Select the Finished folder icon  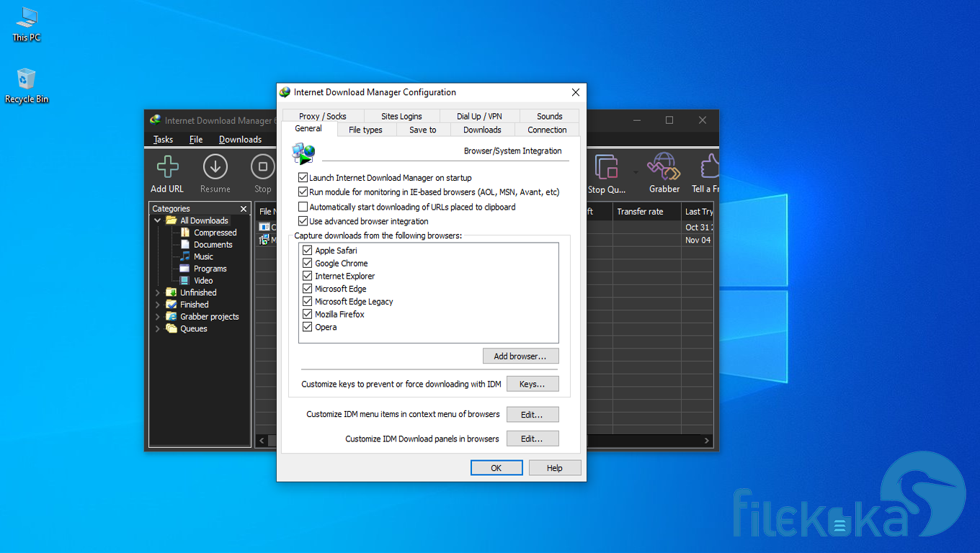171,305
